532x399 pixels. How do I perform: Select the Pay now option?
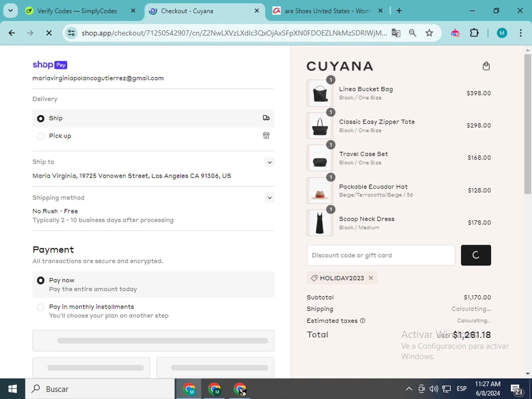point(41,281)
